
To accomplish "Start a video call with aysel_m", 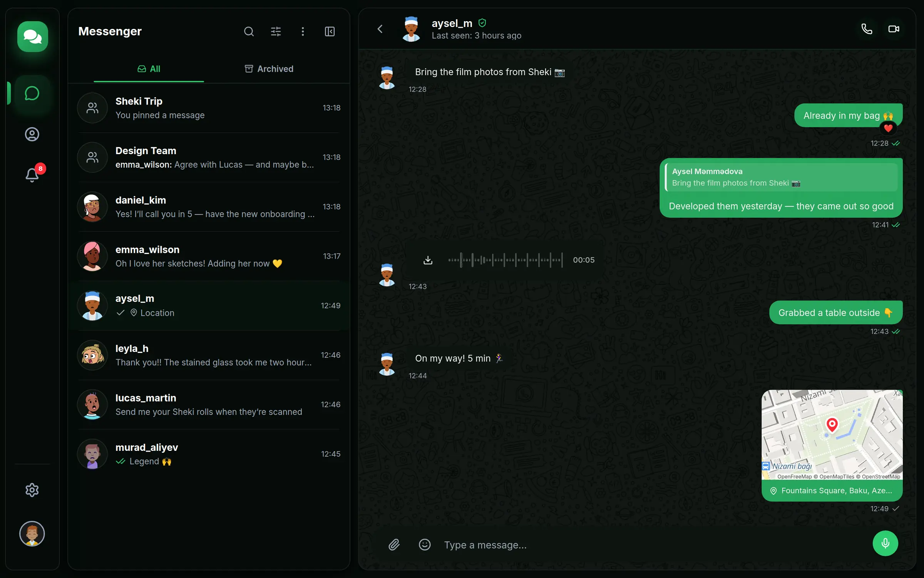I will coord(894,29).
